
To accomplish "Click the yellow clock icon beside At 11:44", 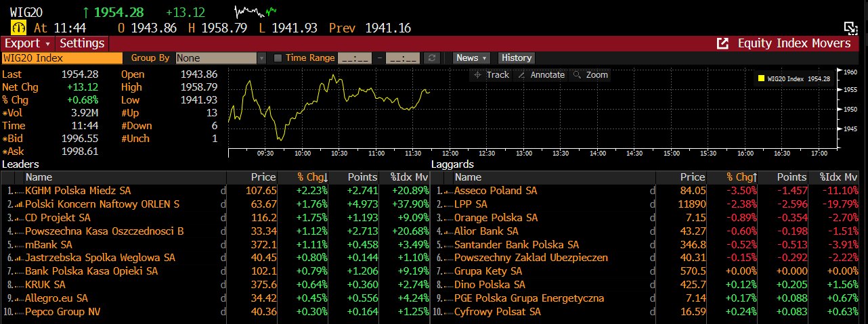I will tap(18, 28).
